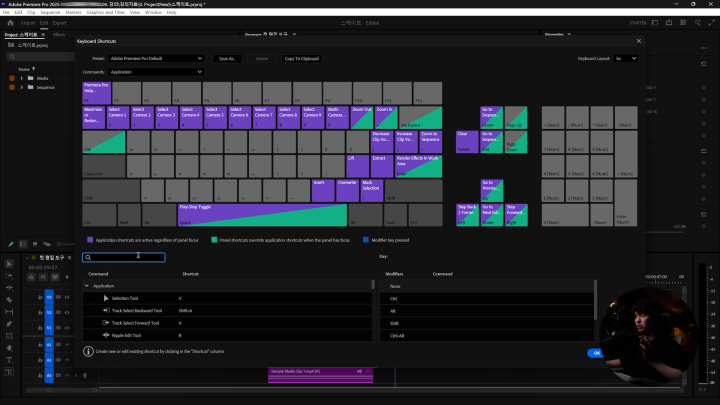Screen dimensions: 720x405
Task: Click the Save As button
Action: [229, 59]
